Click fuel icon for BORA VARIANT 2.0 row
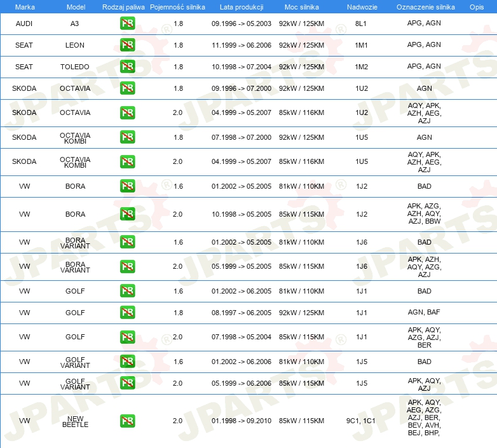Screen dimensions: 497x448 [x=127, y=266]
